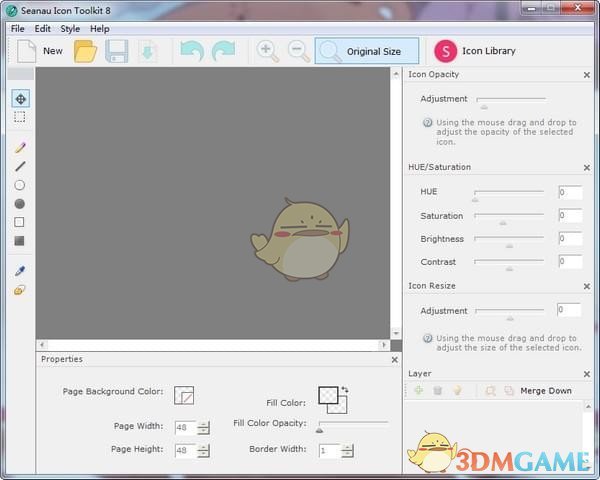The height and width of the screenshot is (480, 600).
Task: Click the bird image on the canvas
Action: [x=300, y=239]
